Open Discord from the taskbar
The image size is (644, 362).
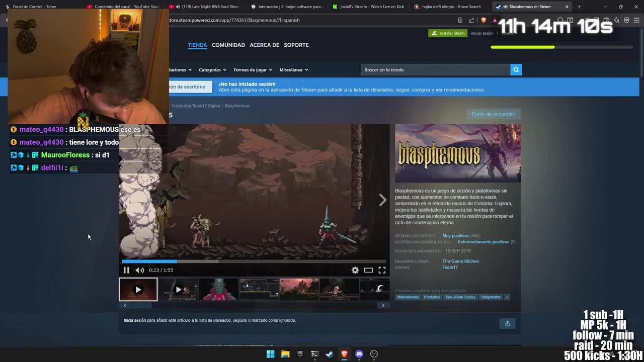point(359,354)
